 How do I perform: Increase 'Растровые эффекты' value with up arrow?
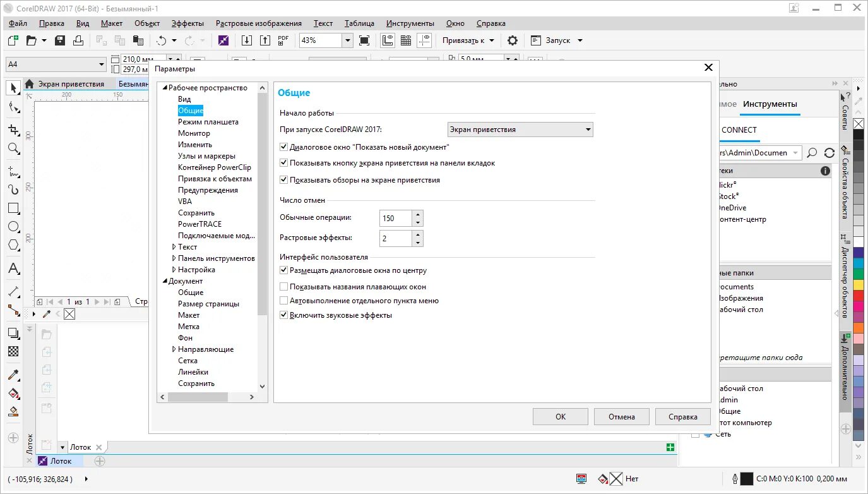[x=417, y=234]
